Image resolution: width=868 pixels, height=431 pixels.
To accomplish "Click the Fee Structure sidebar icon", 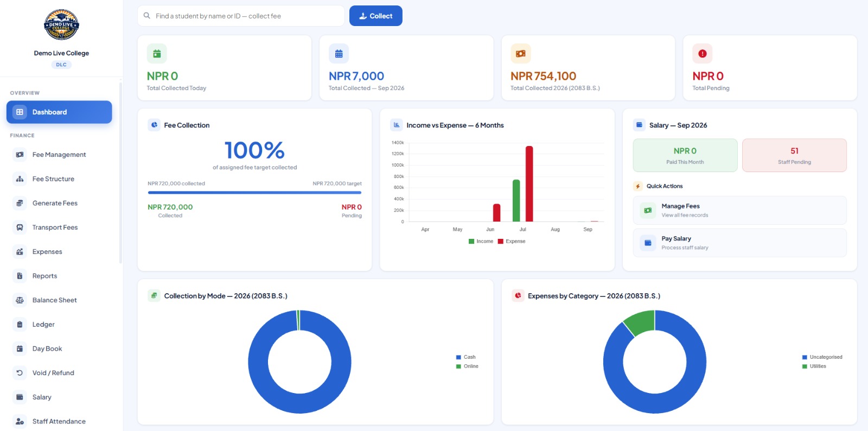I will [x=20, y=179].
